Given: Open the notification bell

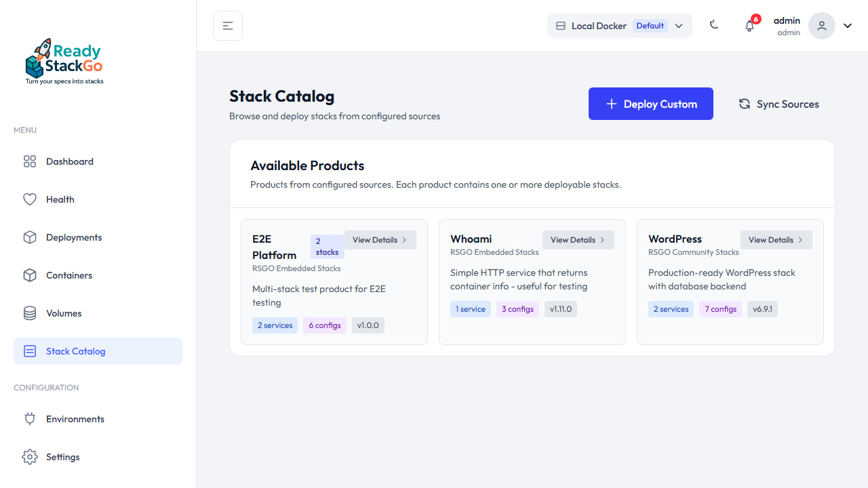Looking at the screenshot, I should 749,25.
